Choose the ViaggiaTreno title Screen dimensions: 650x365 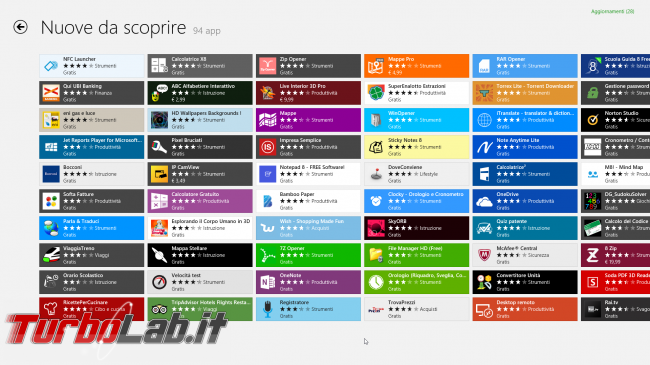79,248
